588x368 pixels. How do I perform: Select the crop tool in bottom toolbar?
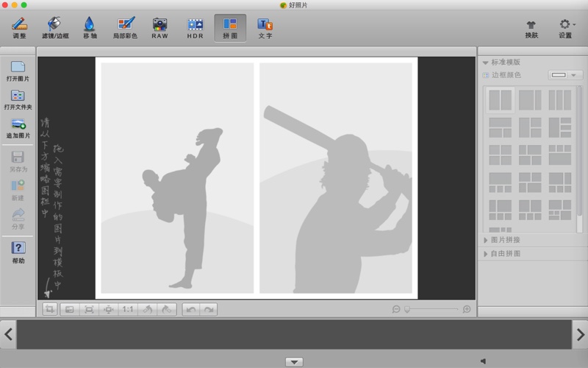[49, 309]
